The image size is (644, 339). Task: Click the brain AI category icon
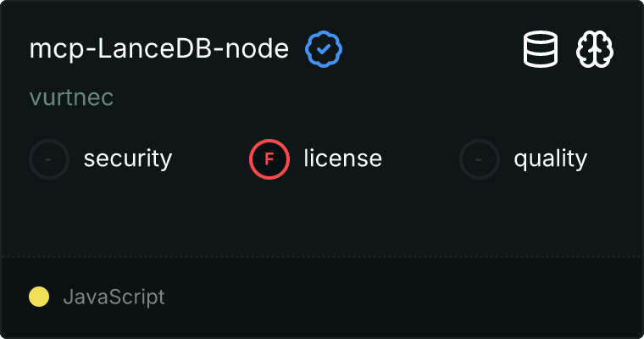595,50
